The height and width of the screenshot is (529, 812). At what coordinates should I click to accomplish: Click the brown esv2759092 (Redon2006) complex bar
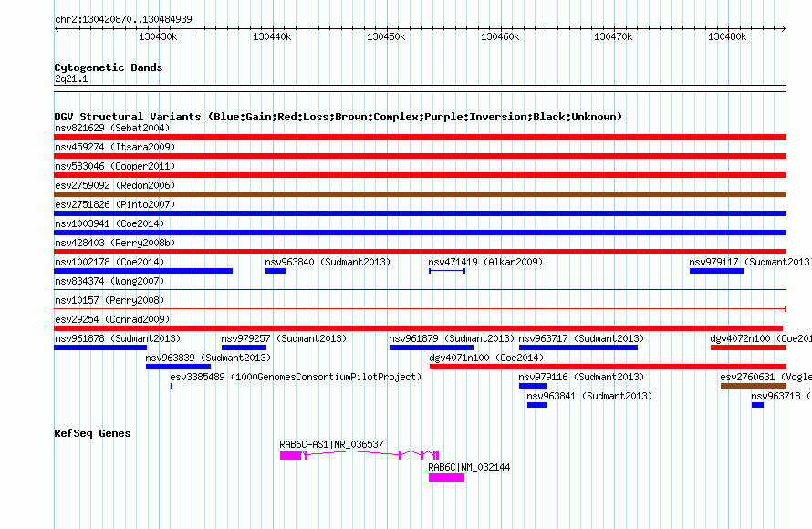[x=420, y=194]
